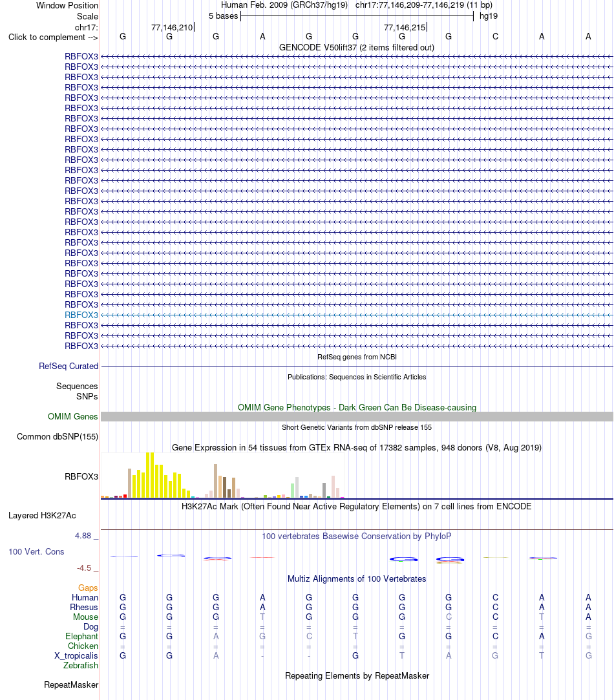Viewport: 614px width, 700px height.
Task: Click the Human species row label
Action: pos(85,597)
